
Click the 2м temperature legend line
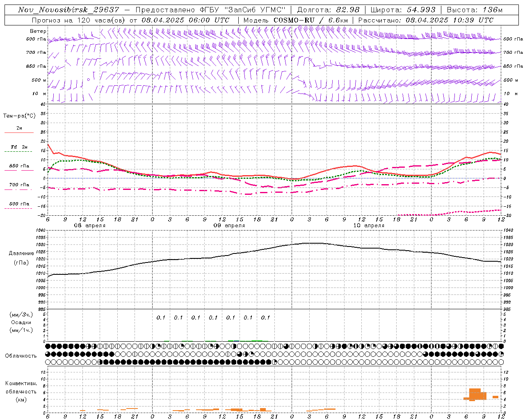19,132
